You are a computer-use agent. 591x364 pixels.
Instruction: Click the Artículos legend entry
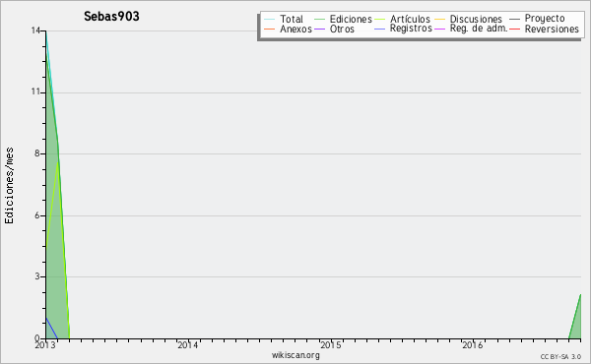pyautogui.click(x=403, y=19)
